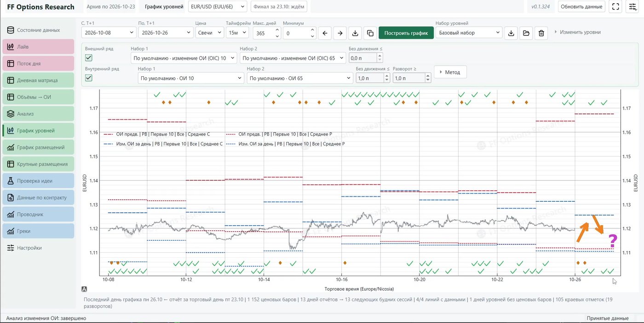Viewport: 644px width, 323px height.
Task: Open the Проверка идеи sidebar section
Action: [38, 181]
